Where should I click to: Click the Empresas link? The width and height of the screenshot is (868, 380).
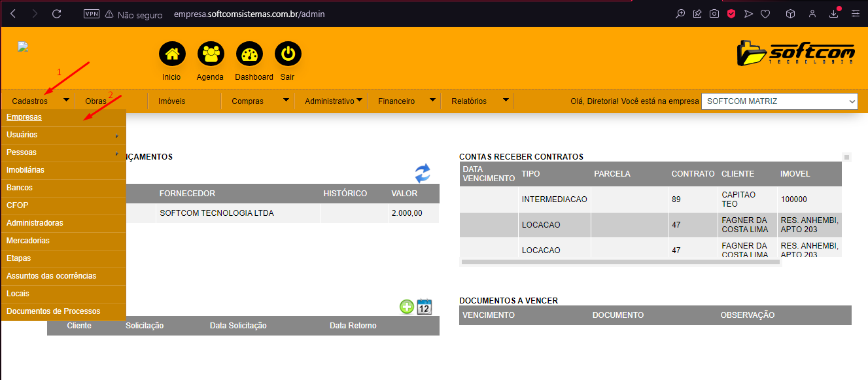[24, 117]
